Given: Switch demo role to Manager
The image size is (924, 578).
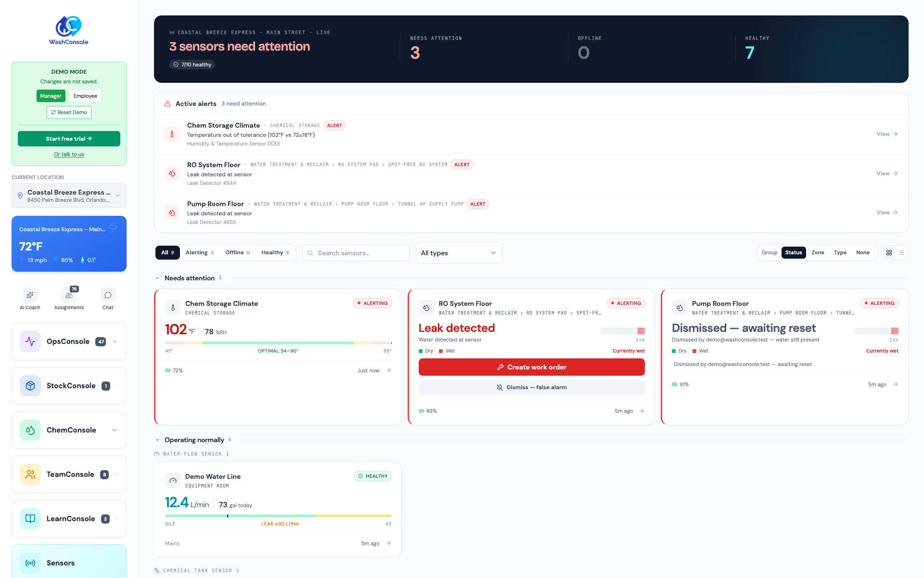Looking at the screenshot, I should (51, 96).
